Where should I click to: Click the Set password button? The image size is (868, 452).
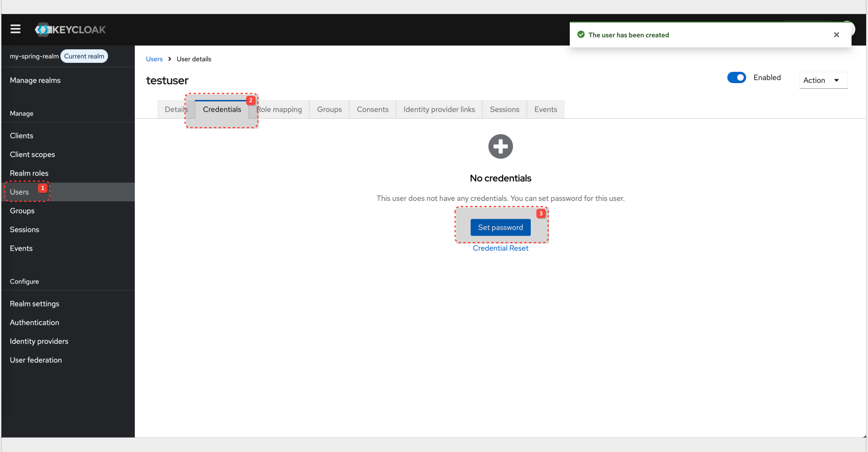pos(500,227)
